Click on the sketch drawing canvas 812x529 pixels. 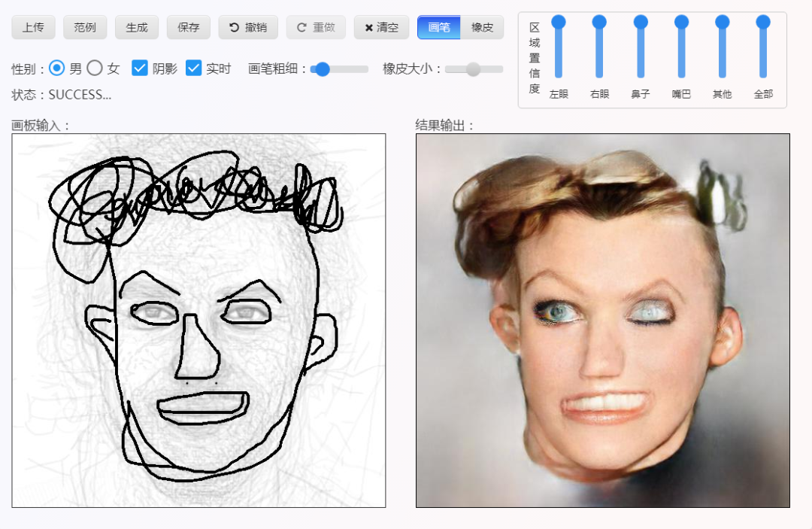[198, 321]
